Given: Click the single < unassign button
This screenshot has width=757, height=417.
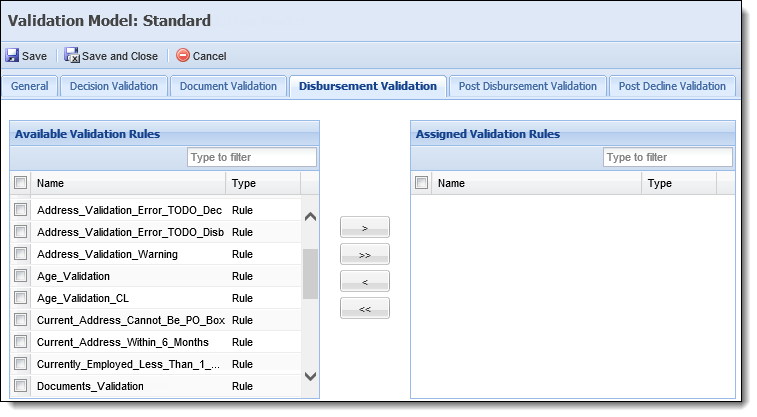Looking at the screenshot, I should click(x=364, y=281).
